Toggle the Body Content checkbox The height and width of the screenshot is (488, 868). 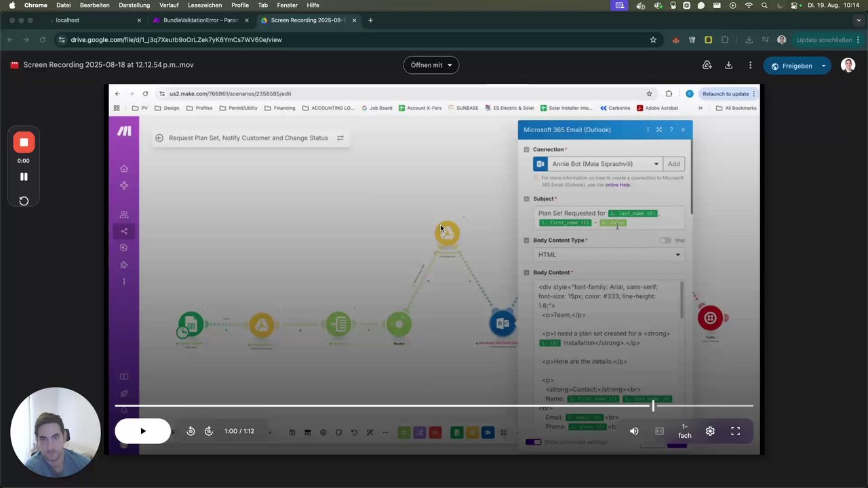pyautogui.click(x=526, y=272)
